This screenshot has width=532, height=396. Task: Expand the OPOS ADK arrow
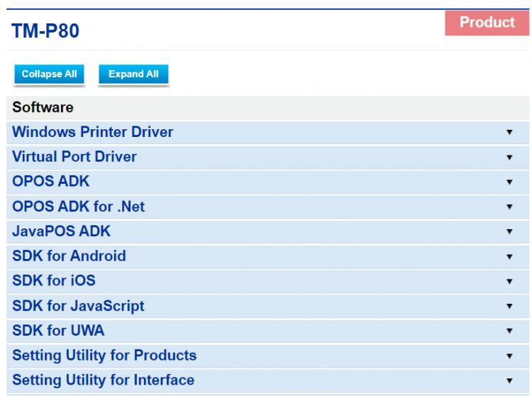point(509,182)
